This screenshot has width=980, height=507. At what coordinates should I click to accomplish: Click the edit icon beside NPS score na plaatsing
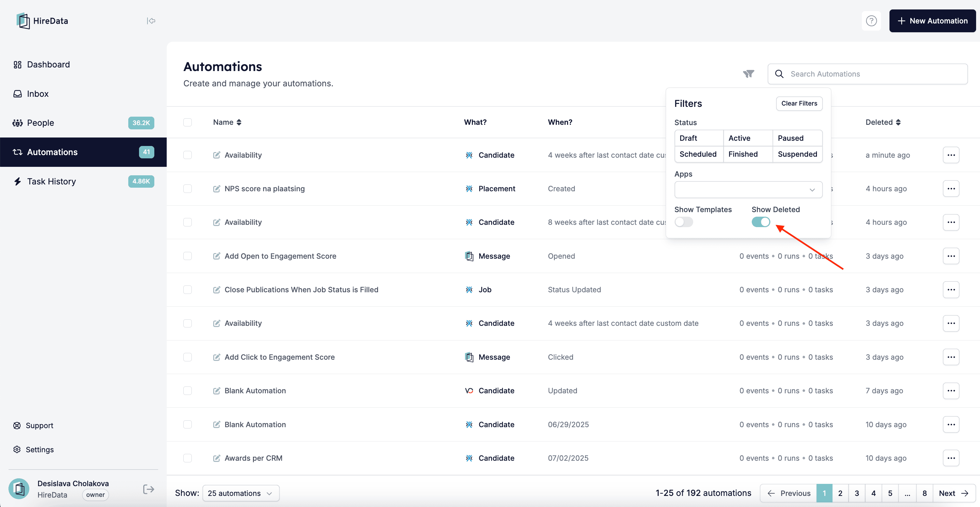pos(217,189)
